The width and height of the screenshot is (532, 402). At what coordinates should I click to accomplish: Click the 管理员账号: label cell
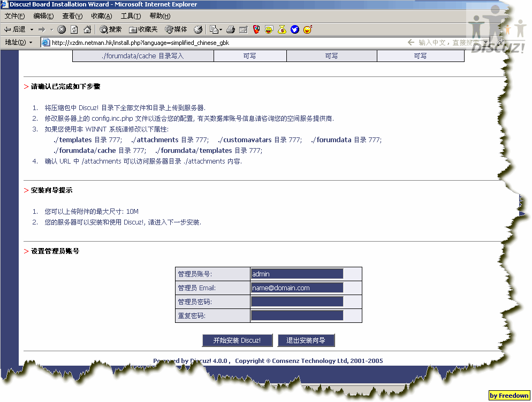(x=212, y=274)
